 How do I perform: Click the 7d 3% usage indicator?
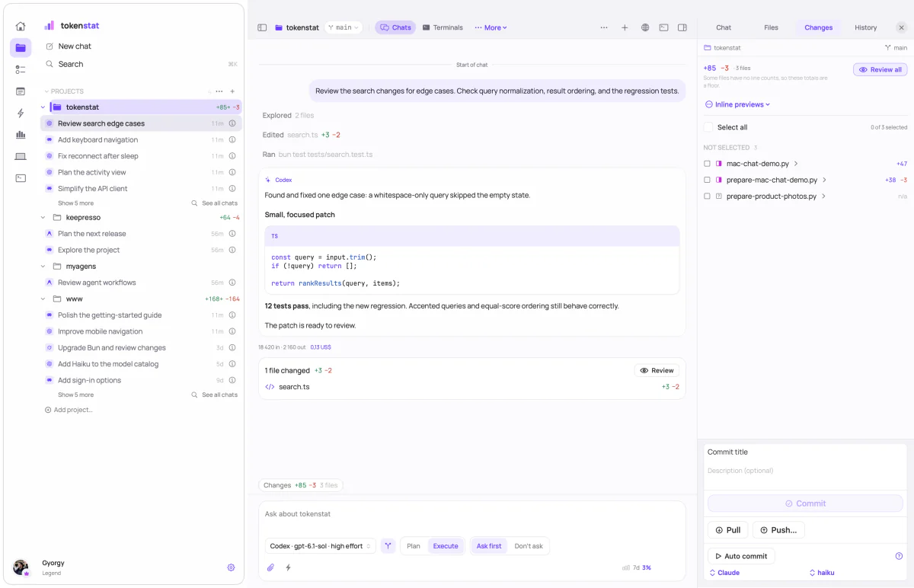click(637, 567)
